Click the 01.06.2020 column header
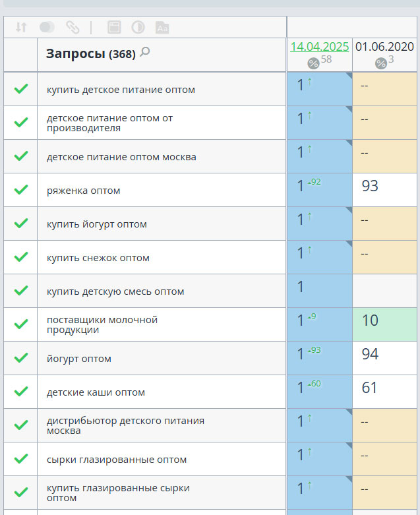 pyautogui.click(x=384, y=46)
